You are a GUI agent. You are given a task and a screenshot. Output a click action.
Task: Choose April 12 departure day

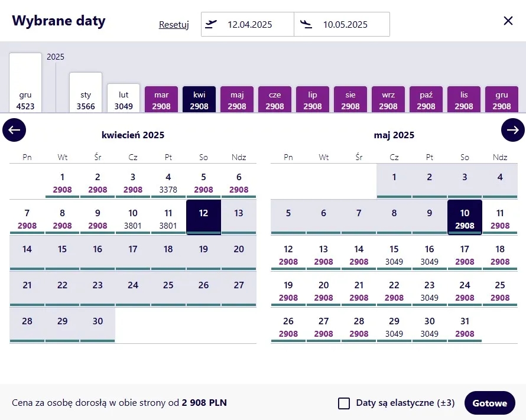pos(203,217)
